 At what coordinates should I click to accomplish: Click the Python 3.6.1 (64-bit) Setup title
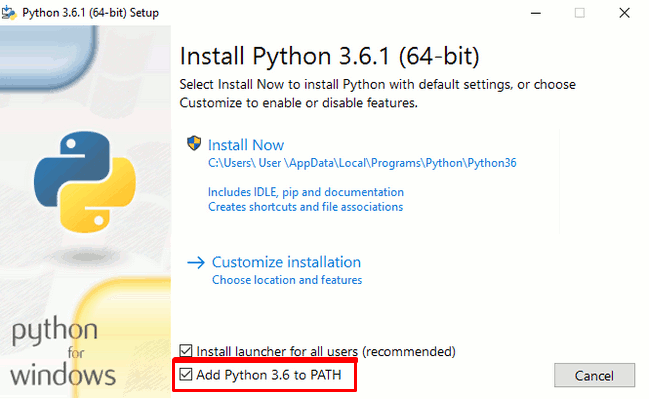90,13
